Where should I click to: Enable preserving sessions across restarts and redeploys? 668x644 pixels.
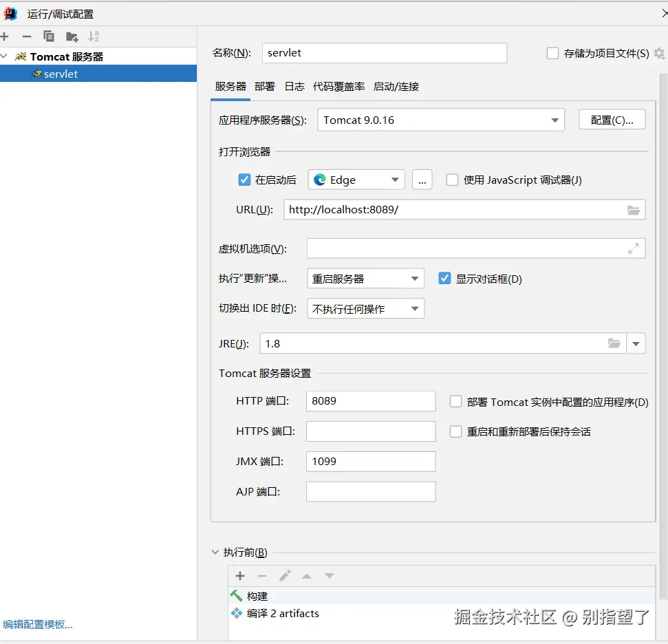click(455, 432)
